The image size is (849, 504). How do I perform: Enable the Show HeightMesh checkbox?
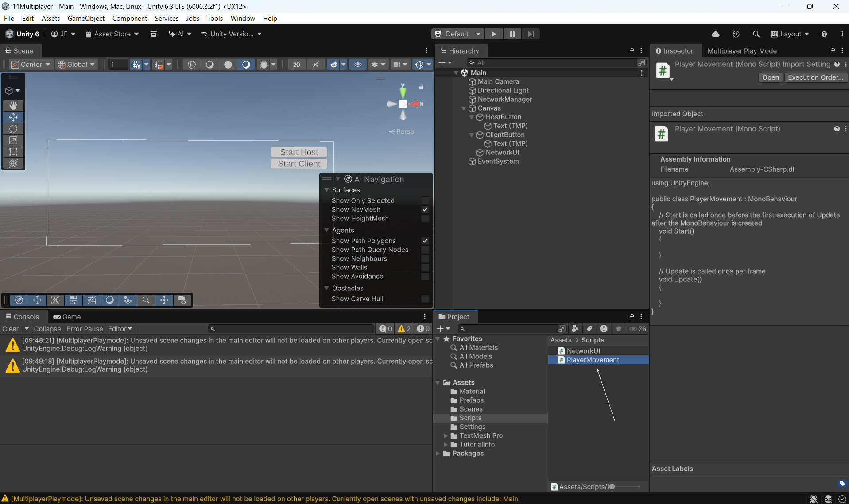click(x=425, y=219)
